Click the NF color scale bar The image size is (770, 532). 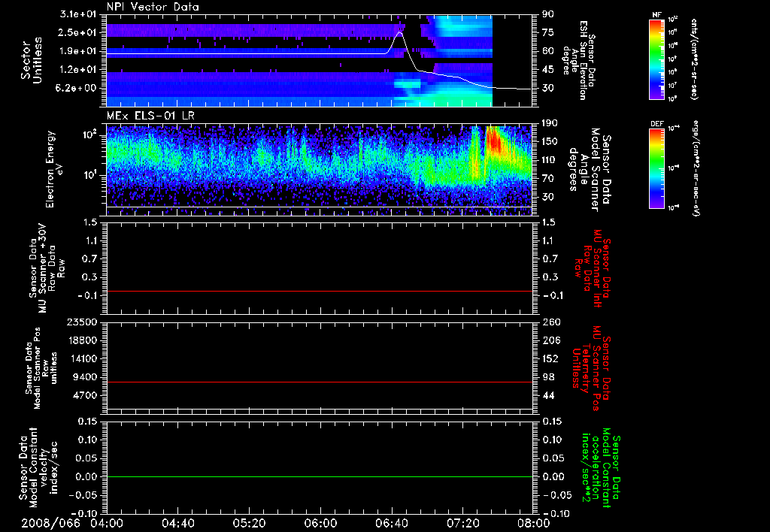point(657,59)
